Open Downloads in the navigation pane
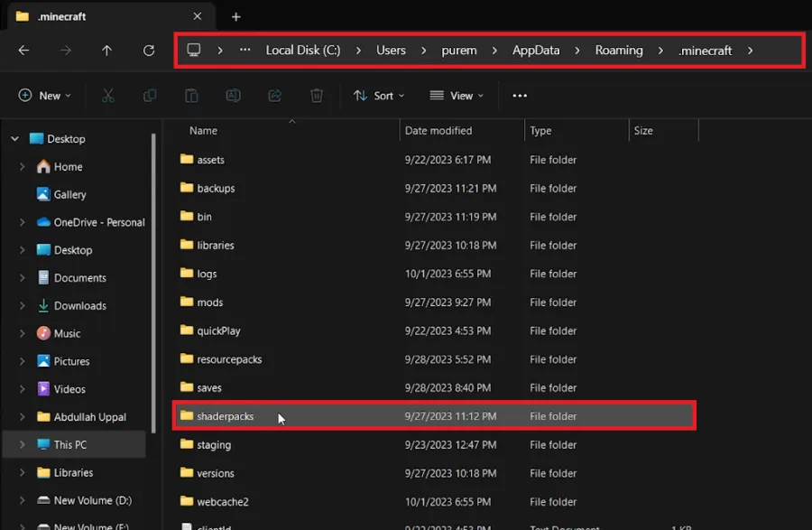812x530 pixels. [x=79, y=306]
